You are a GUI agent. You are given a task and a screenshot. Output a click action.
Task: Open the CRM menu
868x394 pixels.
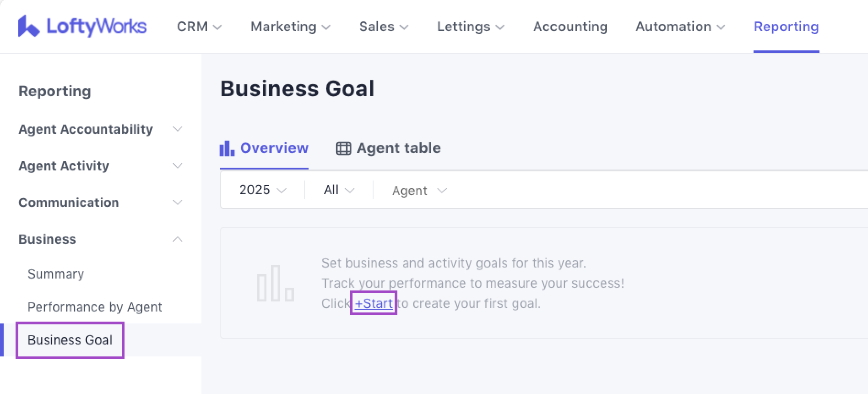pyautogui.click(x=199, y=27)
